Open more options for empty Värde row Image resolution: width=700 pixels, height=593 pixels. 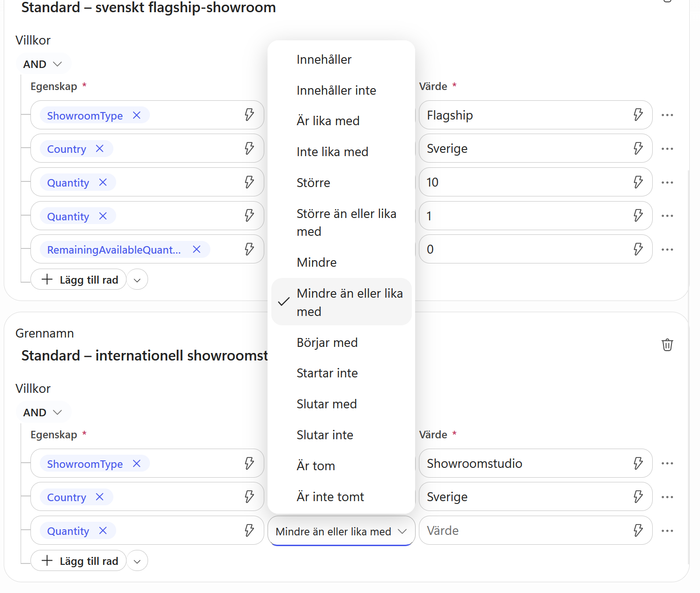click(667, 531)
